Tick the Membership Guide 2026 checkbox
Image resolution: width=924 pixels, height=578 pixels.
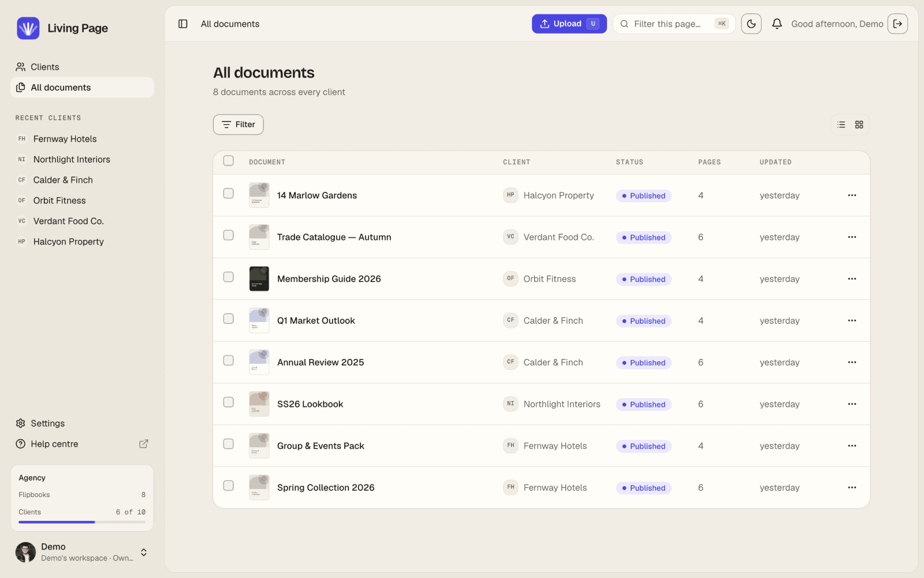229,277
